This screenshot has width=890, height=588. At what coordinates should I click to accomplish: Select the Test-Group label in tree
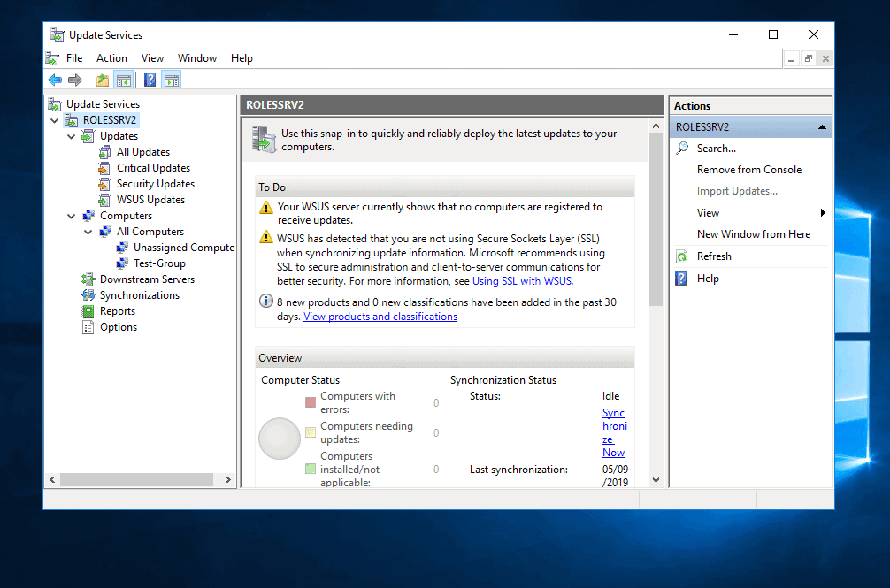point(159,263)
